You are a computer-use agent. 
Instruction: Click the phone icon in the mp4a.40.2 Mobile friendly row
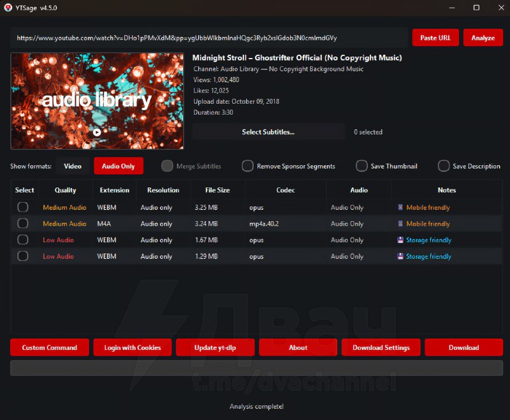point(400,224)
